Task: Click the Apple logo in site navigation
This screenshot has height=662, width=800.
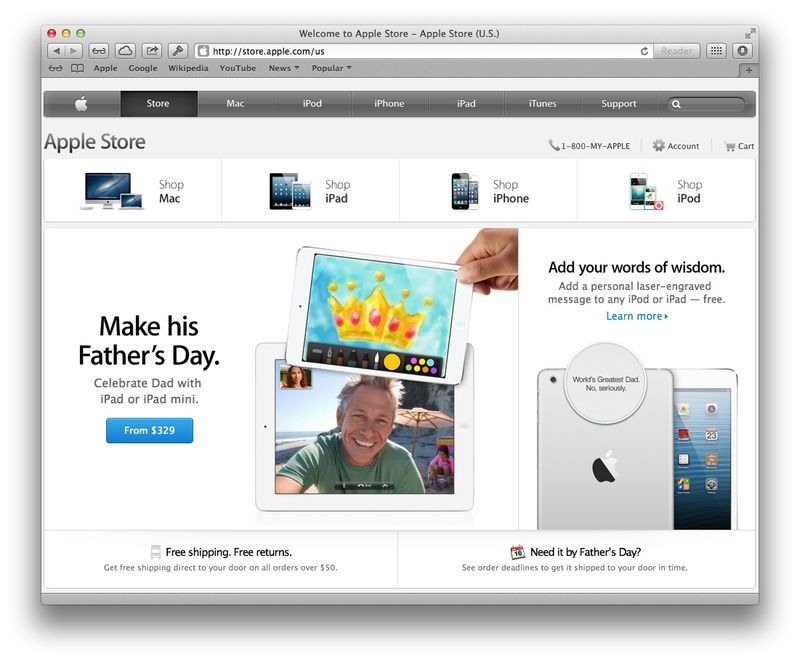Action: [82, 104]
